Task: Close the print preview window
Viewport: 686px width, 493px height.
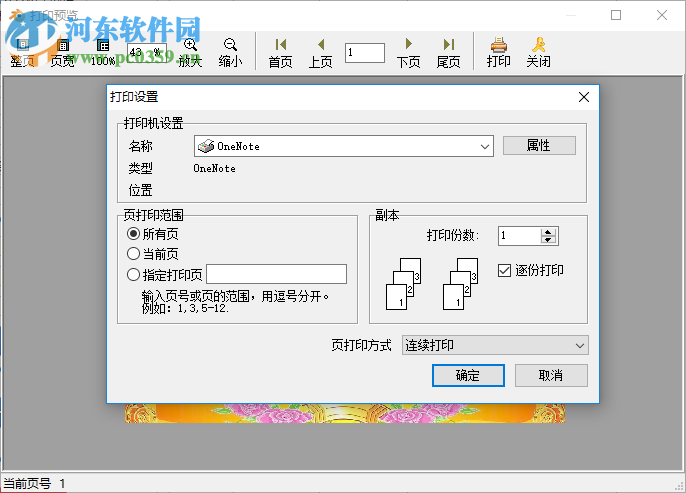Action: [x=662, y=15]
